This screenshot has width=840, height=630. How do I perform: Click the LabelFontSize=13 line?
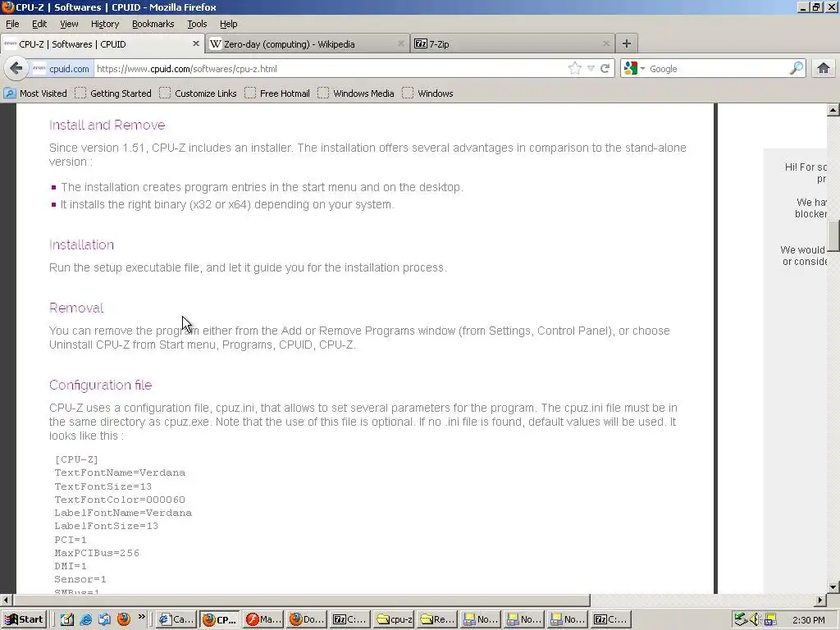pyautogui.click(x=106, y=526)
